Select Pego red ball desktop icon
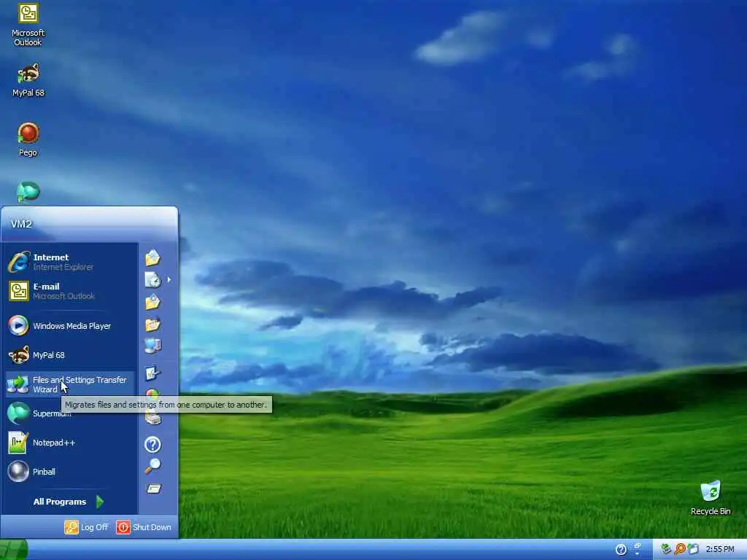747x560 pixels. click(28, 139)
